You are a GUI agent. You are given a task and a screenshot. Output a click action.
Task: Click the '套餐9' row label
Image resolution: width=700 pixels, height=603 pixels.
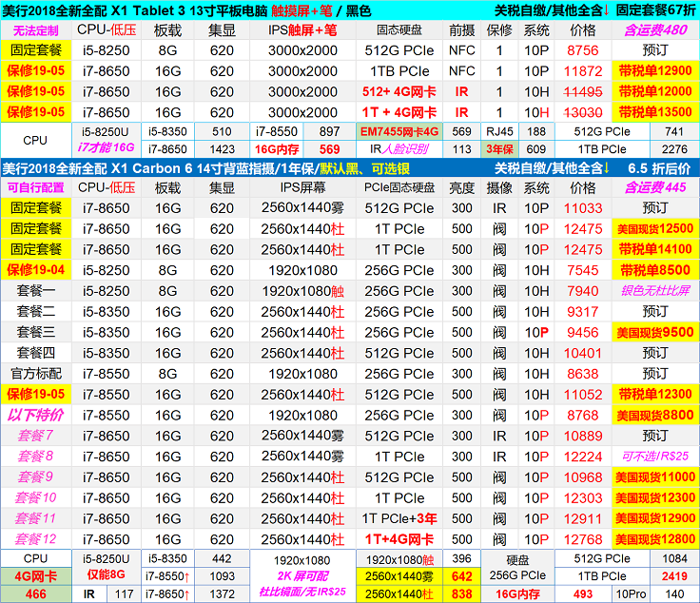pos(36,477)
